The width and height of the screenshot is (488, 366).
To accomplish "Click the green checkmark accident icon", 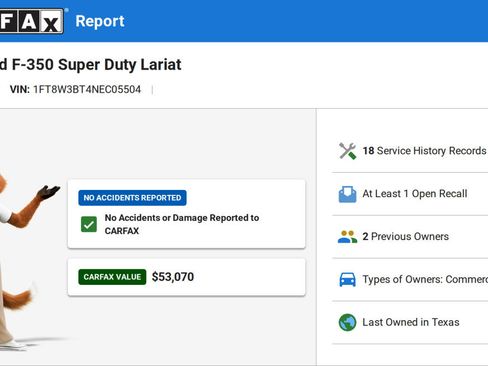I will (x=89, y=224).
